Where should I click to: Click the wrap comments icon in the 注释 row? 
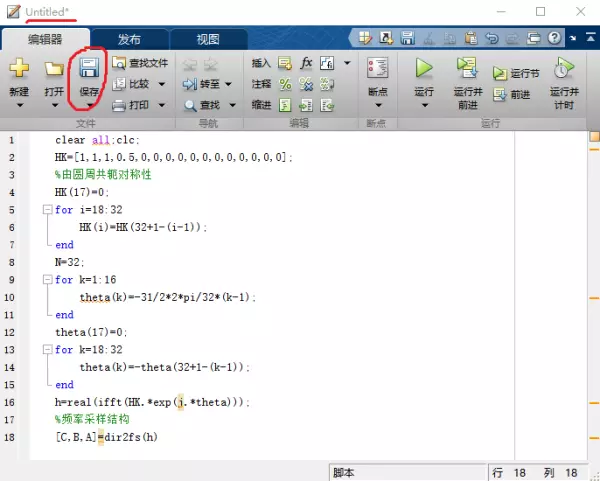click(327, 84)
